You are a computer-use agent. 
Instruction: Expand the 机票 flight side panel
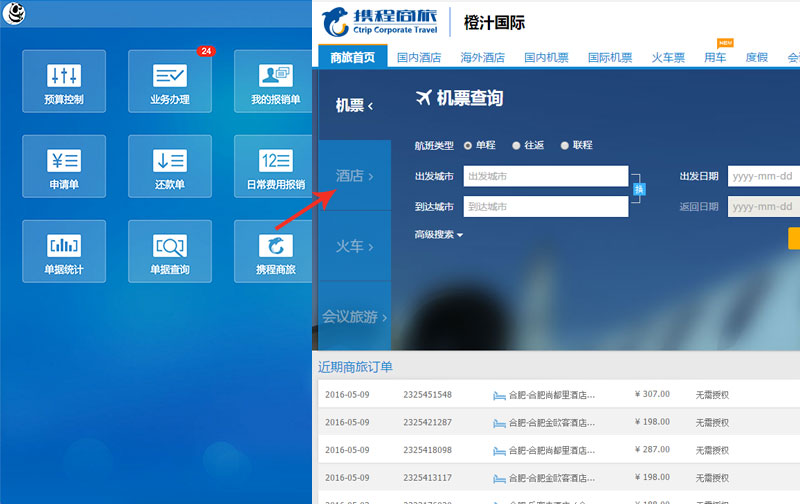(355, 106)
